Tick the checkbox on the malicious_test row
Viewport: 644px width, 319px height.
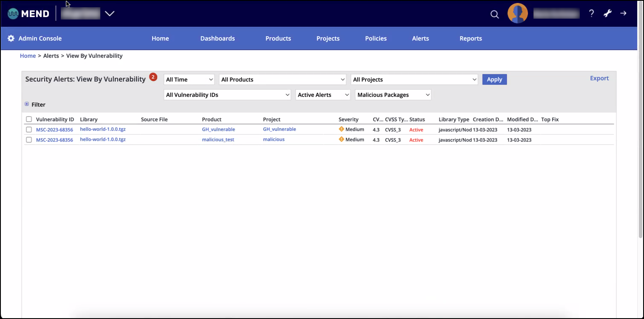28,140
